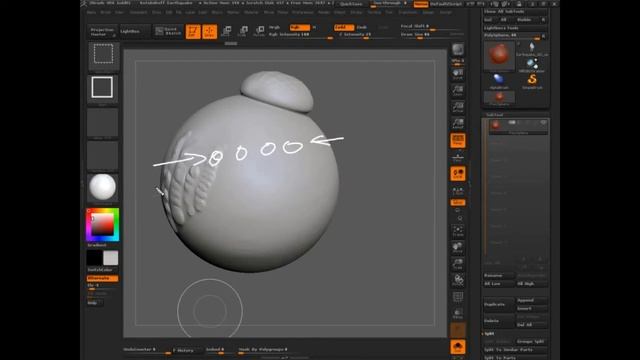Image resolution: width=640 pixels, height=360 pixels.
Task: Select the Move transform icon
Action: [x=226, y=31]
